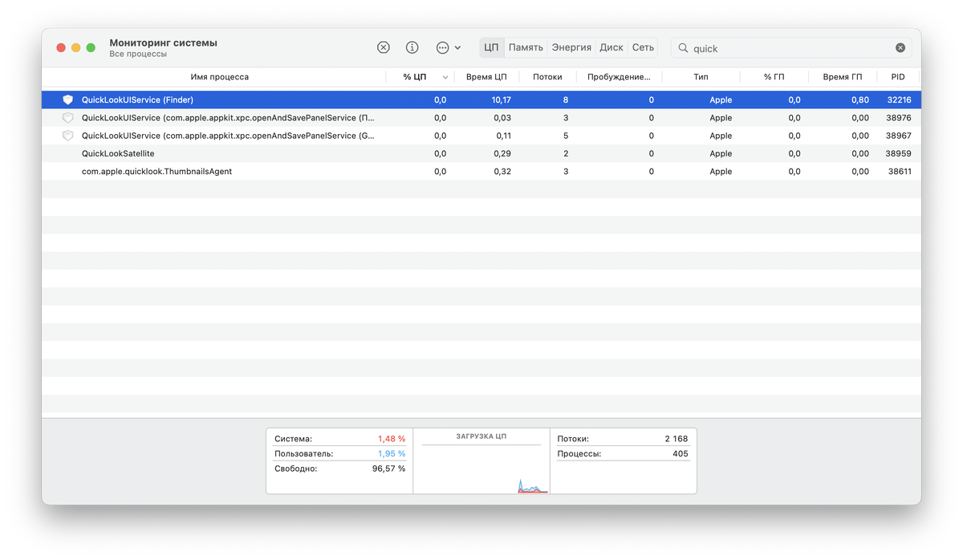Click the Потоки count 2 168

pyautogui.click(x=676, y=439)
